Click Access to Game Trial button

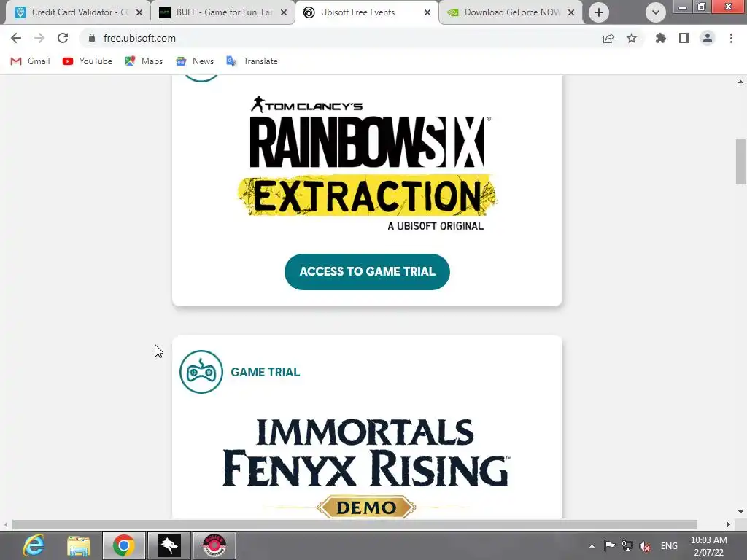point(367,271)
